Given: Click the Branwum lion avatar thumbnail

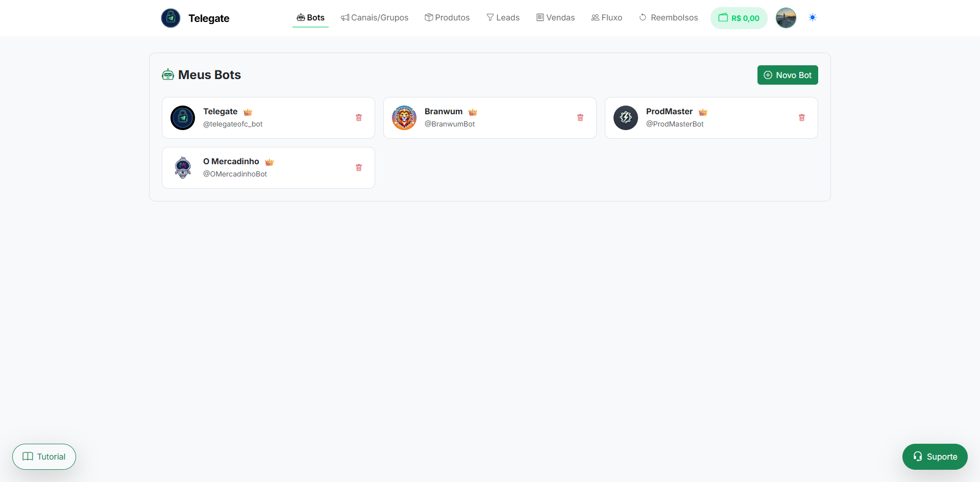Looking at the screenshot, I should point(404,117).
